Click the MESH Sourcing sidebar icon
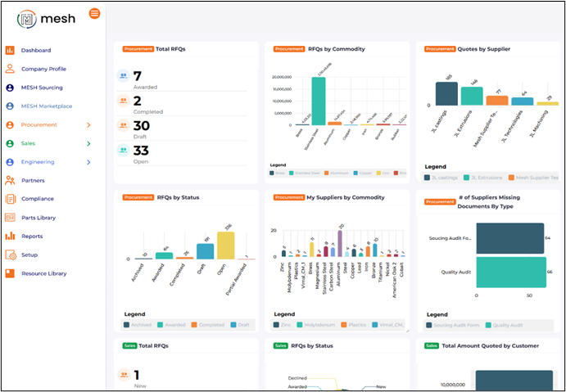This screenshot has height=392, width=566. click(x=10, y=88)
